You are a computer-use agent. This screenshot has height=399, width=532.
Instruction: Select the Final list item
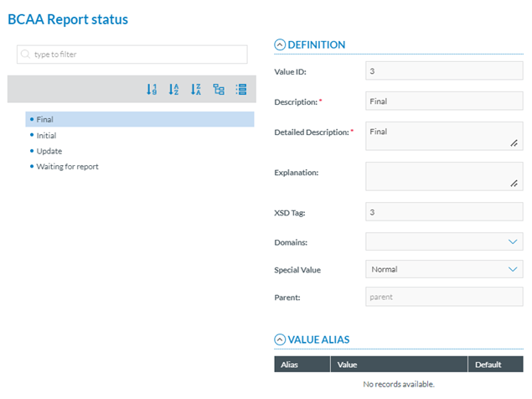[46, 120]
